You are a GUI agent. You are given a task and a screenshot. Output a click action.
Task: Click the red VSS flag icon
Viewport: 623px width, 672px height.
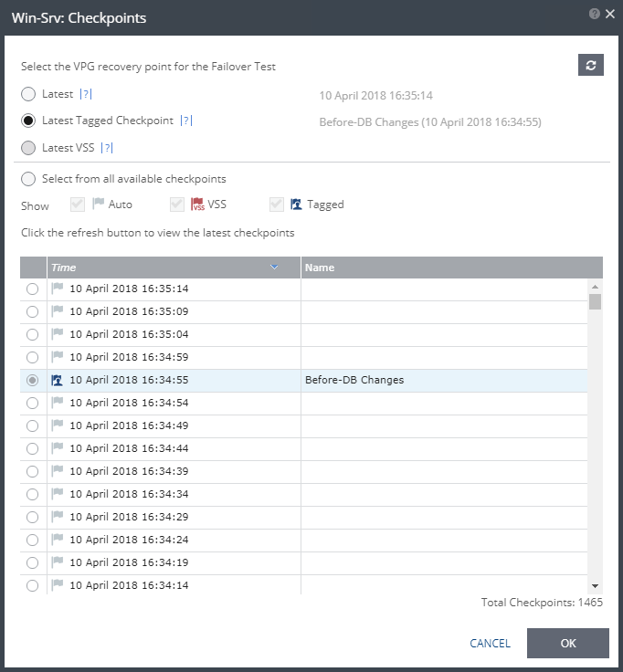pyautogui.click(x=196, y=205)
